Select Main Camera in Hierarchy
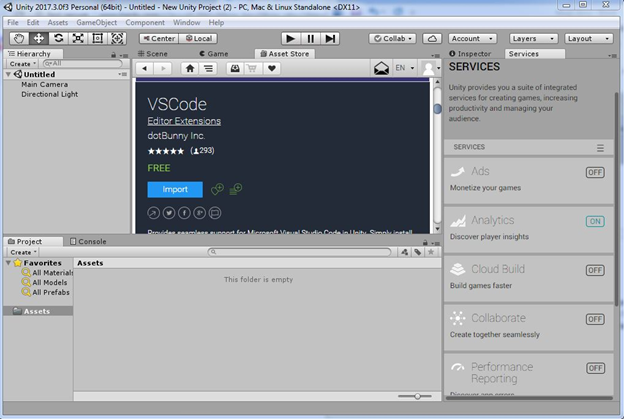This screenshot has height=419, width=624. pyautogui.click(x=45, y=84)
